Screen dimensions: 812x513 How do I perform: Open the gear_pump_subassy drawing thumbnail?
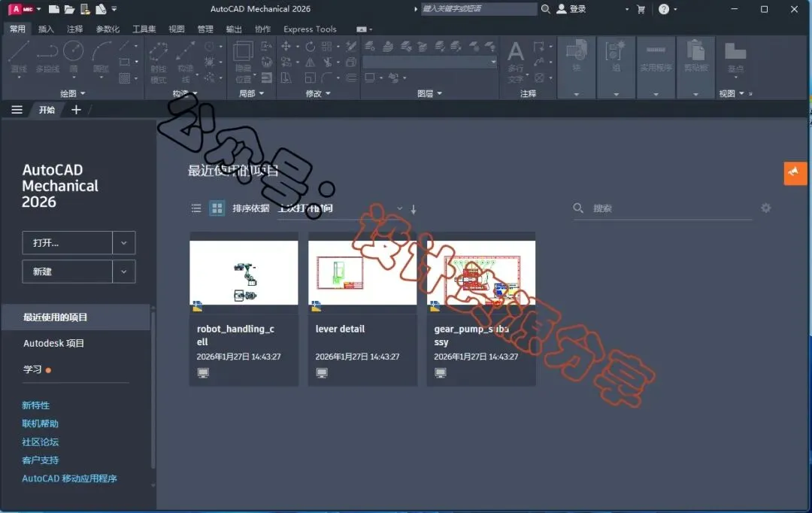481,272
